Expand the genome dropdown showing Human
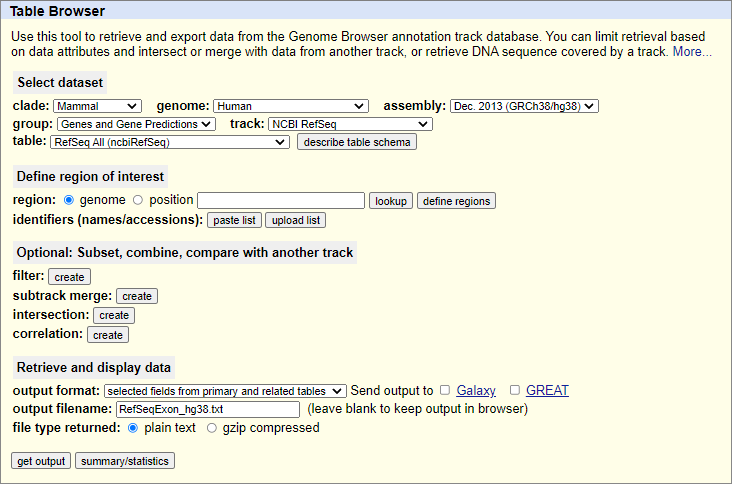Viewport: 732px width, 484px height. tap(291, 106)
